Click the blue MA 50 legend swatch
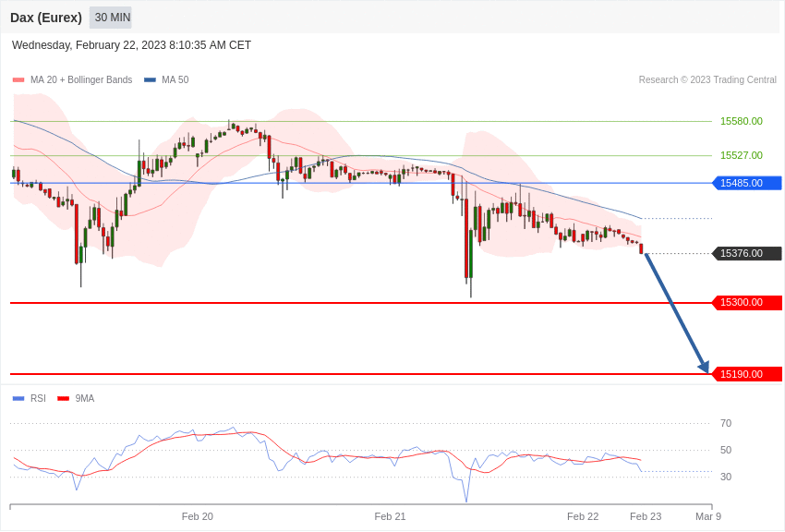 point(150,80)
